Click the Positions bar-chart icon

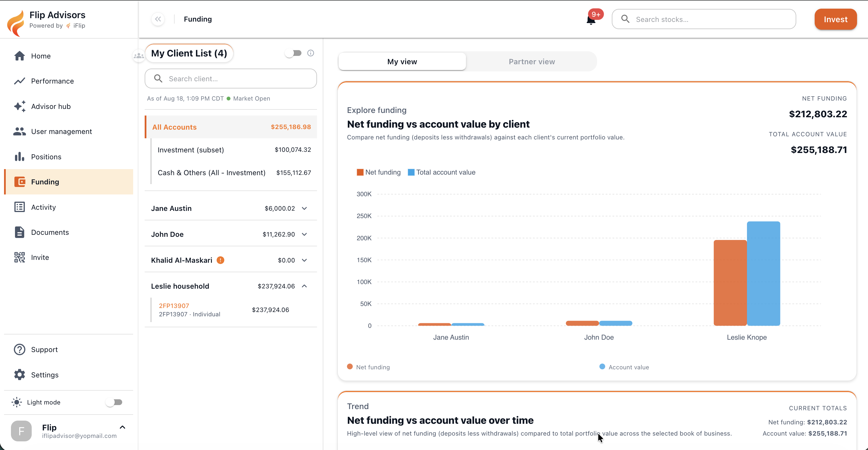(x=20, y=157)
